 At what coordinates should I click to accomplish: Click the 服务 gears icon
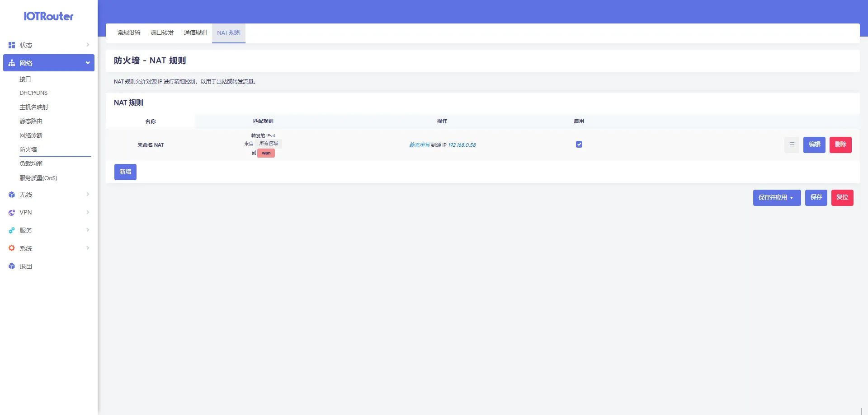(12, 230)
